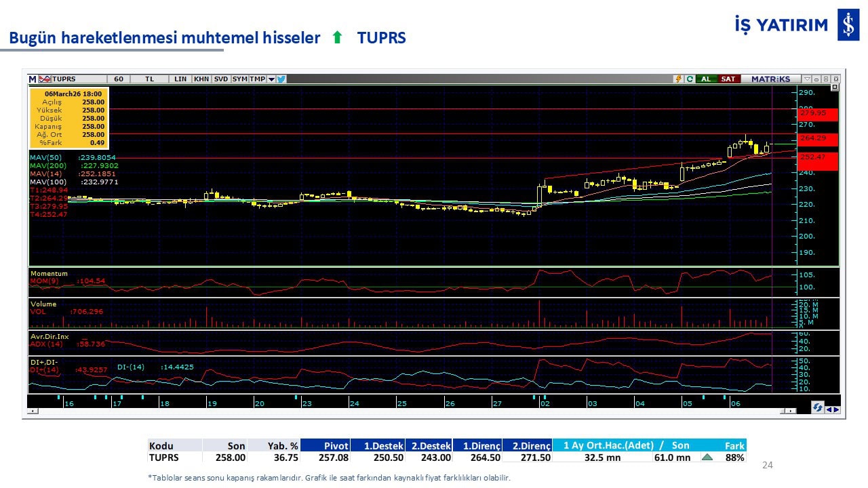Toggle the SVD option

coord(221,79)
